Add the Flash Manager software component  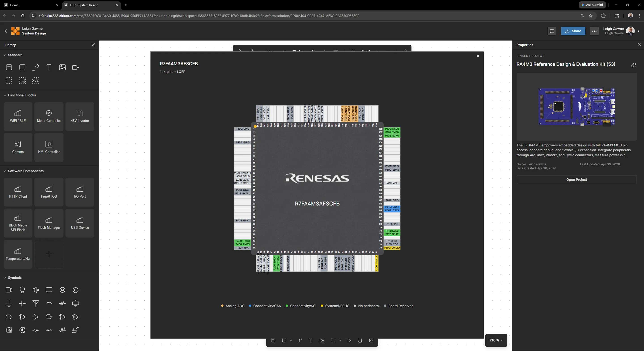pyautogui.click(x=49, y=223)
